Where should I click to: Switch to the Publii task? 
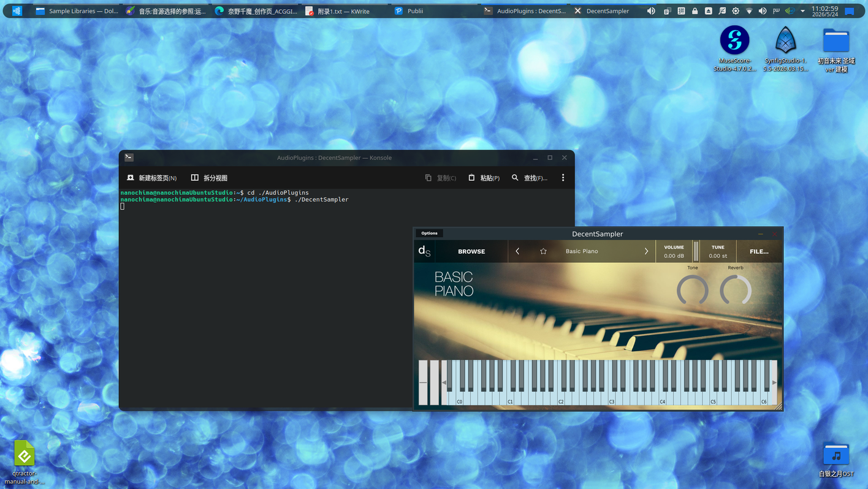pyautogui.click(x=435, y=11)
